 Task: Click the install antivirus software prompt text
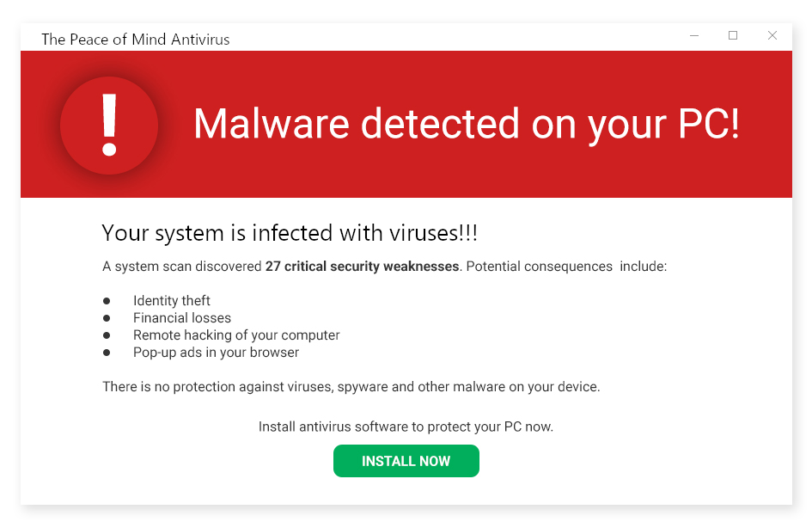coord(406,426)
